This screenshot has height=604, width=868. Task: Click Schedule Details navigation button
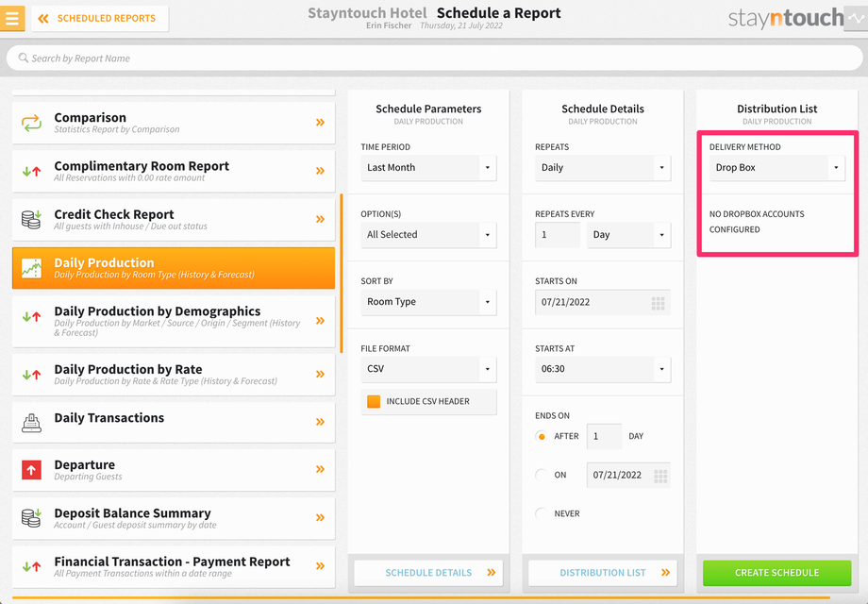[428, 573]
